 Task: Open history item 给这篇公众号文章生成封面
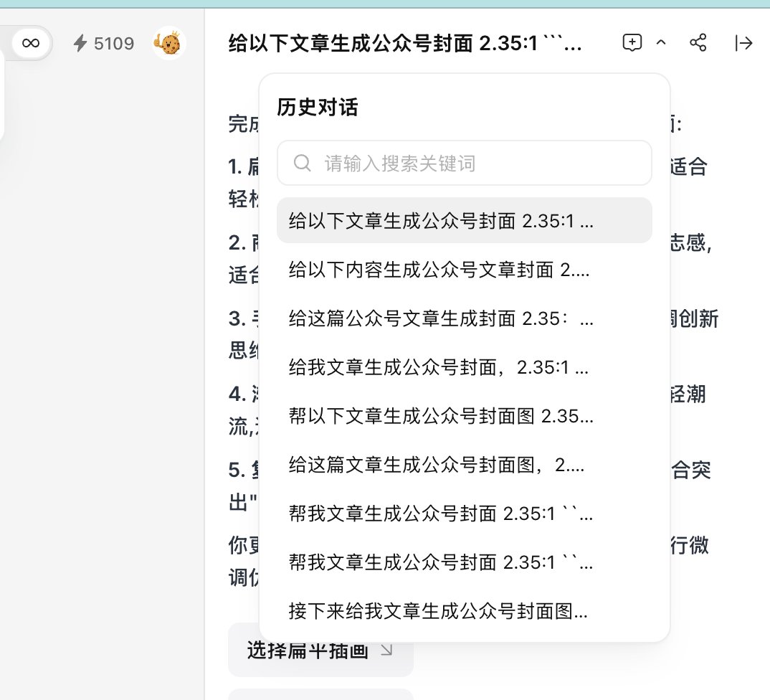464,318
